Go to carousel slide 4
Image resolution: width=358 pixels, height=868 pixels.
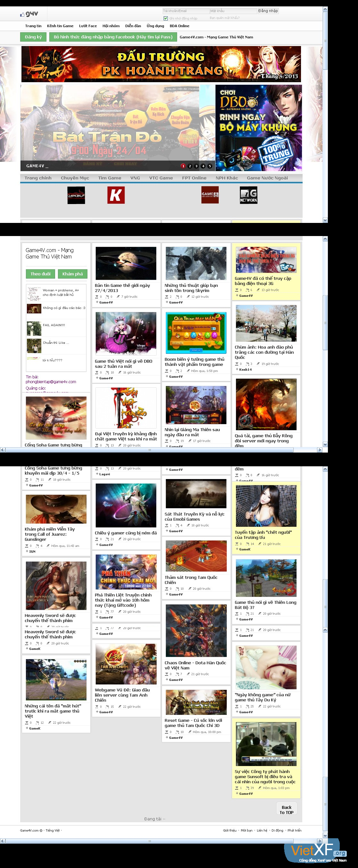tap(203, 166)
